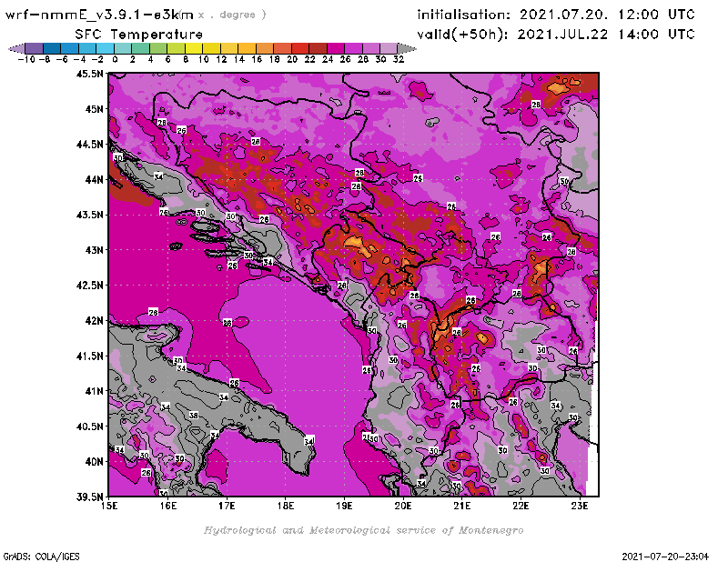The image size is (728, 562).
Task: Click the legend swatch between 12 and 14
Action: (x=229, y=48)
